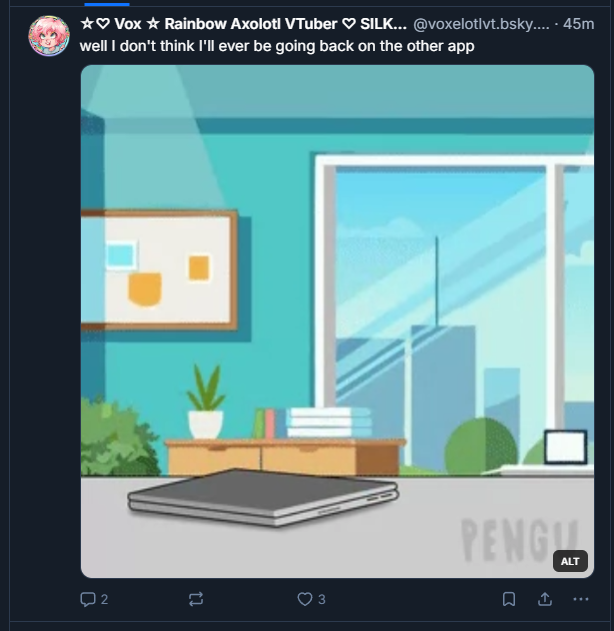This screenshot has height=631, width=614.
Task: Open the 45m timestamp link
Action: [x=579, y=24]
